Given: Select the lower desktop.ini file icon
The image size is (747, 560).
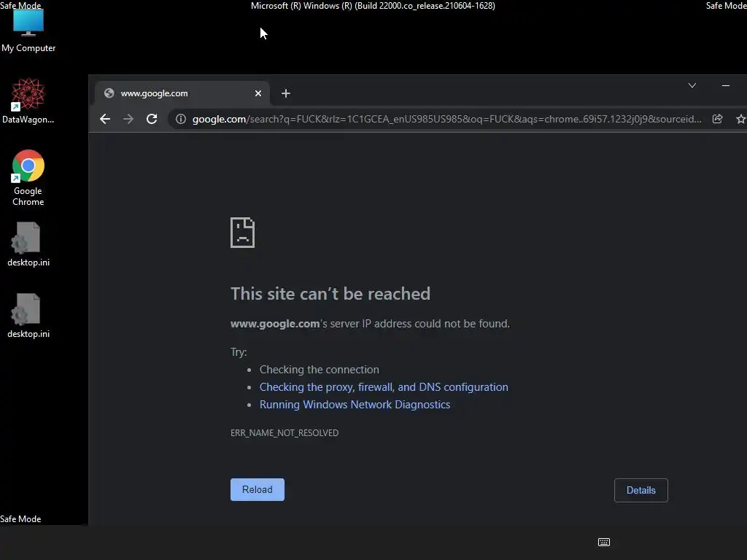Looking at the screenshot, I should tap(28, 316).
